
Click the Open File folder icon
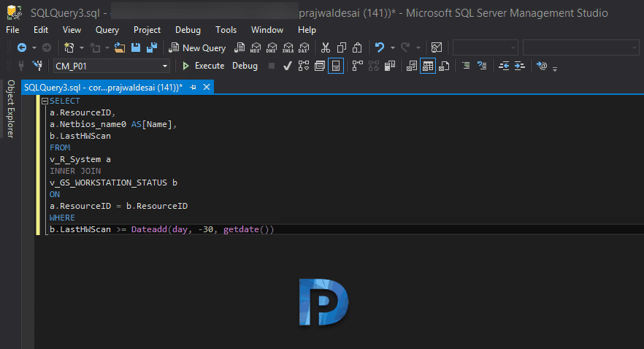click(120, 48)
